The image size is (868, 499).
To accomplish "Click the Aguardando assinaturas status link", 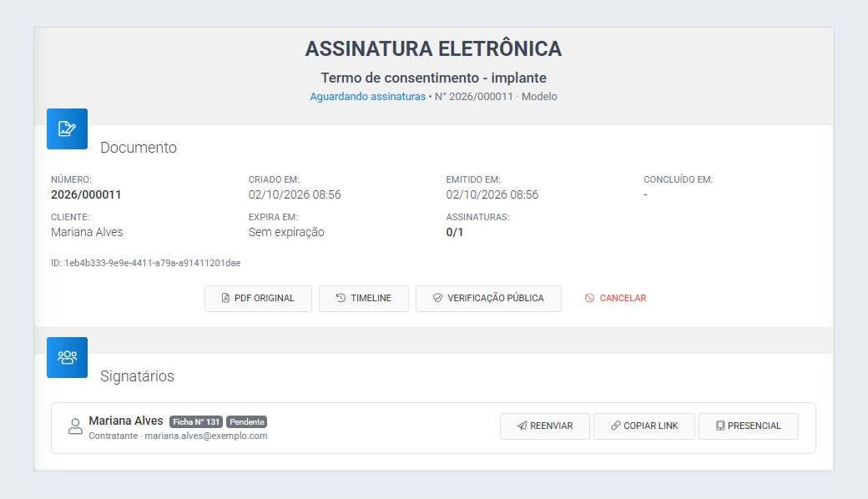I will [x=367, y=96].
